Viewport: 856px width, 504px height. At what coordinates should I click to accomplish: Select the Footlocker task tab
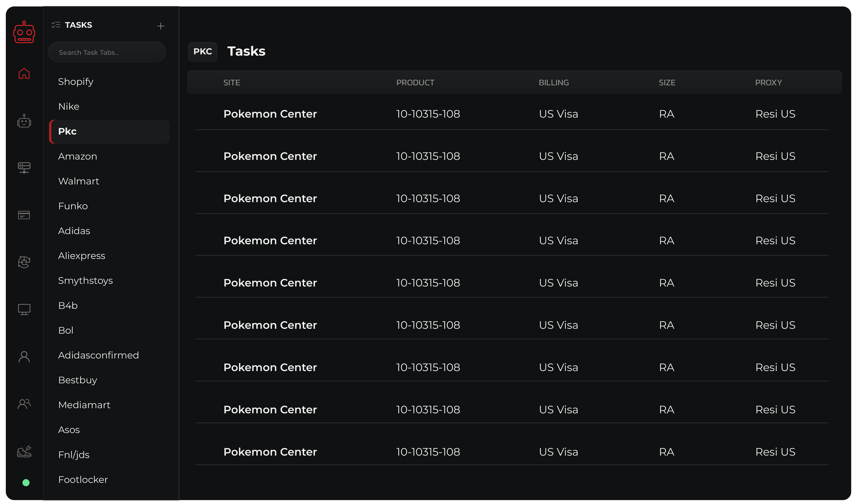(x=83, y=479)
